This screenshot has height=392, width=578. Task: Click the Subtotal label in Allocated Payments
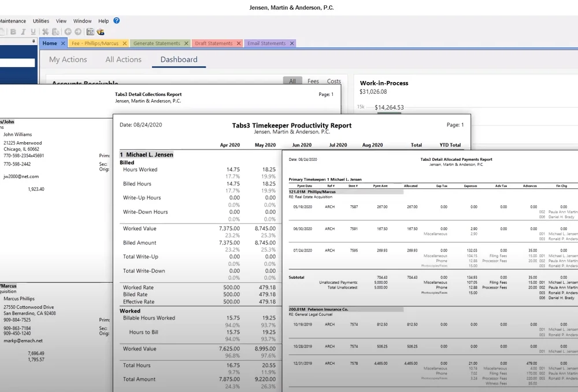tap(297, 277)
